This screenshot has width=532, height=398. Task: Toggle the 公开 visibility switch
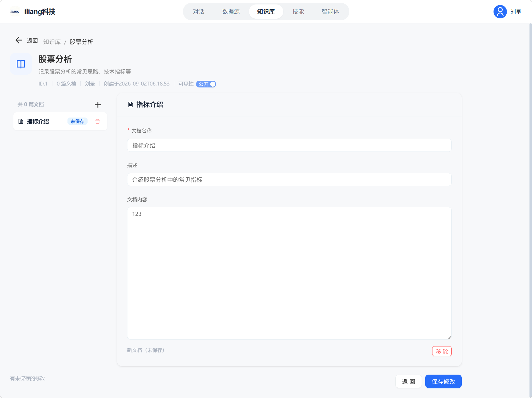206,84
